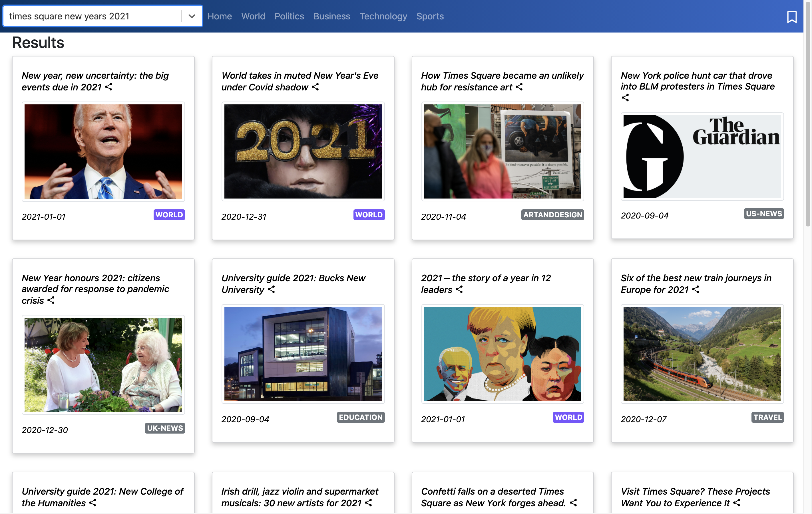Open the two women garden photo
Screen dimensions: 812x514
click(103, 365)
